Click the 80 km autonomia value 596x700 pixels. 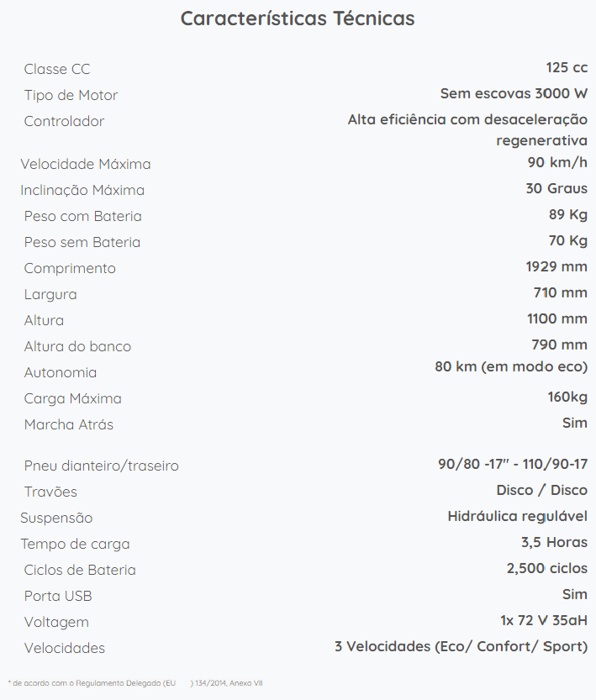point(511,366)
